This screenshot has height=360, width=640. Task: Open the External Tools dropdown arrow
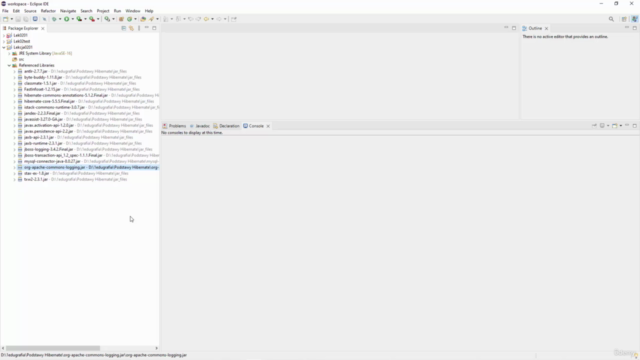tap(98, 19)
